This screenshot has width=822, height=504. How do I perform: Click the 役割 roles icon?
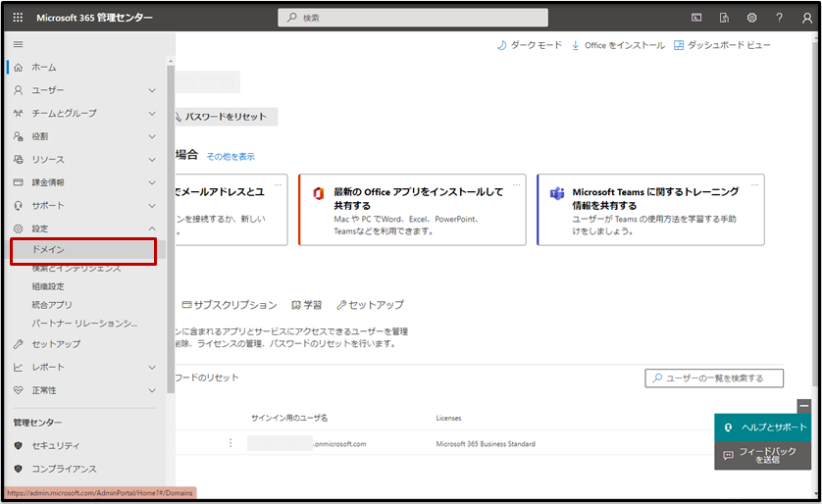[x=19, y=136]
